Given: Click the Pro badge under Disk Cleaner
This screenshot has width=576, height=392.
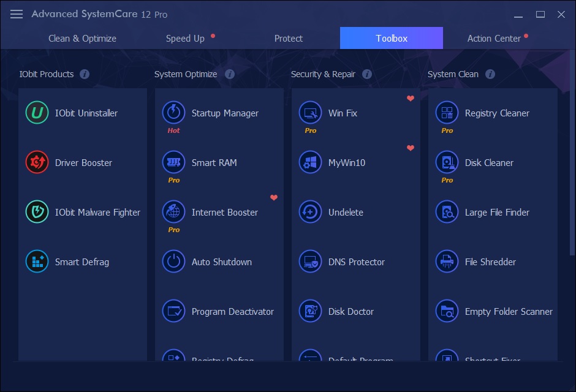Looking at the screenshot, I should pos(447,180).
